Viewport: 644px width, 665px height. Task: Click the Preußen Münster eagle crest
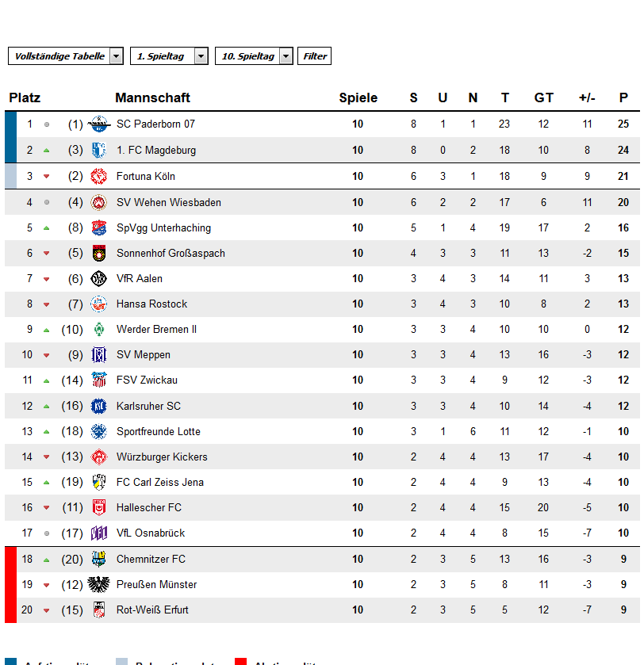coord(99,584)
